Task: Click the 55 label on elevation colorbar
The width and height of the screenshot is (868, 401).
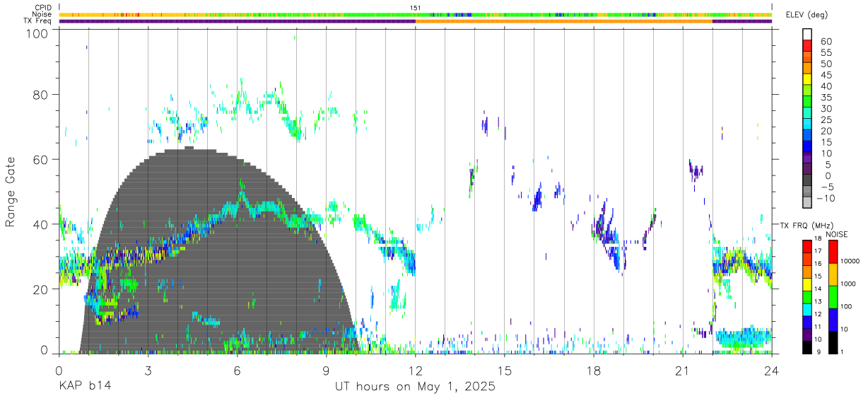Action: [x=826, y=52]
